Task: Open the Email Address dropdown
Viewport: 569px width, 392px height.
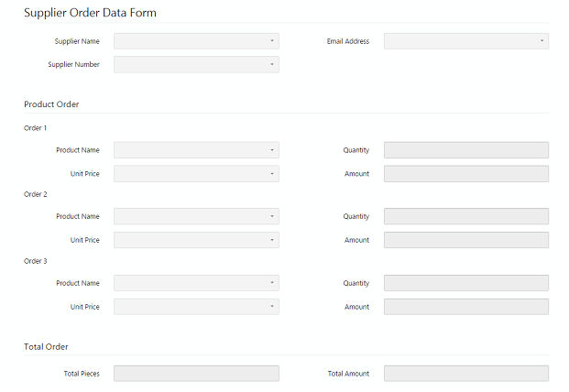Action: point(466,41)
